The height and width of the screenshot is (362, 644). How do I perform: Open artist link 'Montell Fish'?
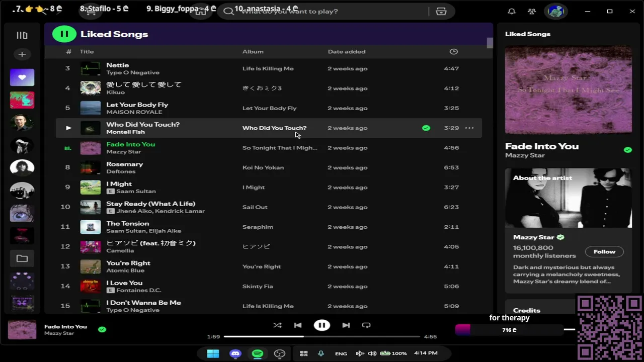(x=125, y=132)
